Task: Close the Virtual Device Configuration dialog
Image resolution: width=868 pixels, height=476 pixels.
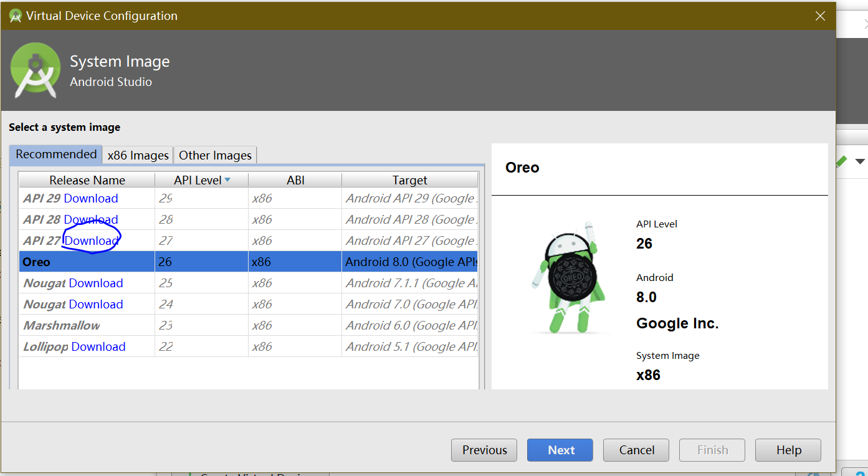Action: coord(820,16)
